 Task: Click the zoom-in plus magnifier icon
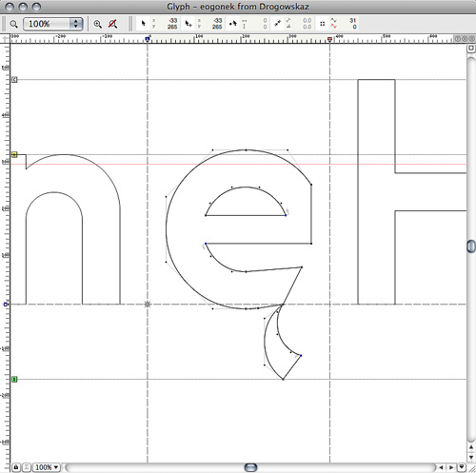click(97, 24)
